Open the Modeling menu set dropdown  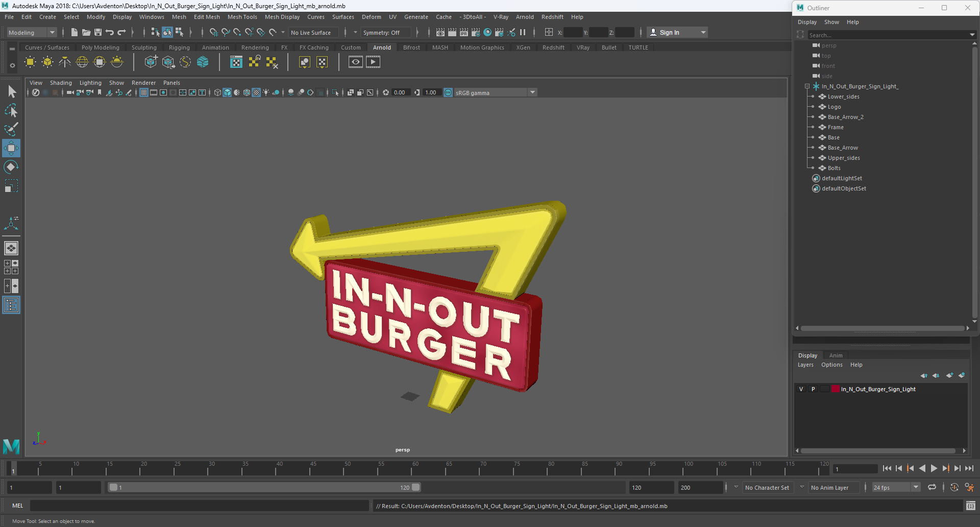(32, 32)
